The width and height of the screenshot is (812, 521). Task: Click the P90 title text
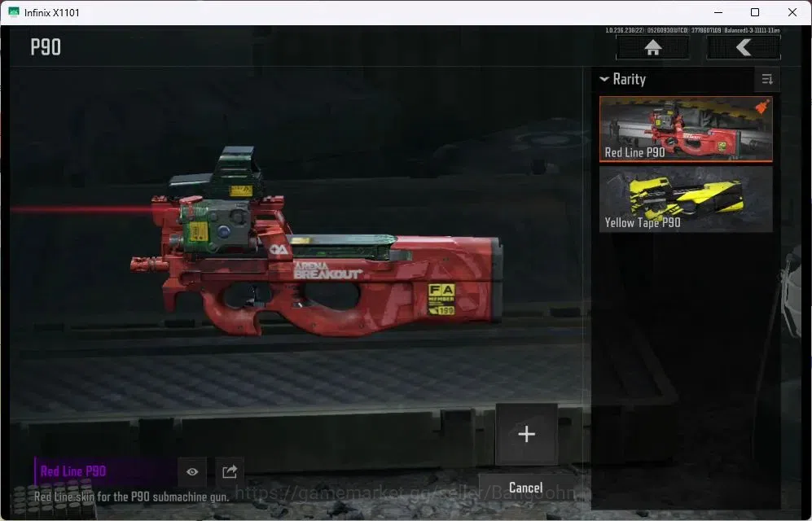tap(46, 47)
